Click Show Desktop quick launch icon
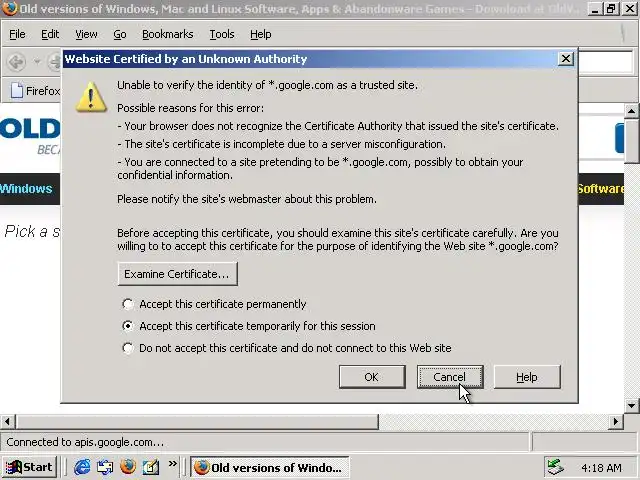 click(x=105, y=467)
